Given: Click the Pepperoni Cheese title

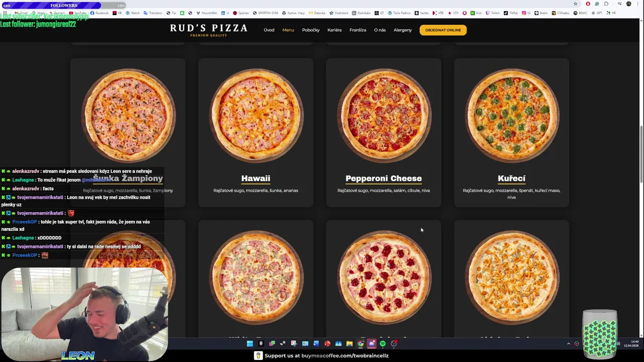Looking at the screenshot, I should (x=383, y=178).
